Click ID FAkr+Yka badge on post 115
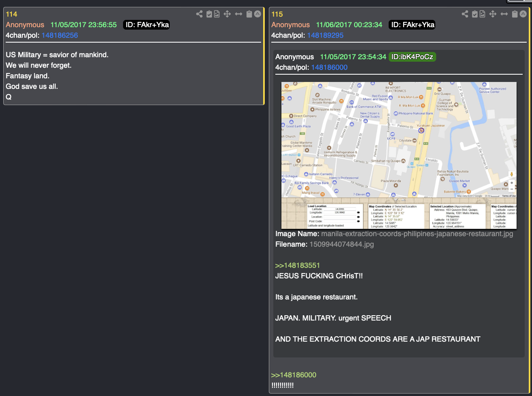 412,25
